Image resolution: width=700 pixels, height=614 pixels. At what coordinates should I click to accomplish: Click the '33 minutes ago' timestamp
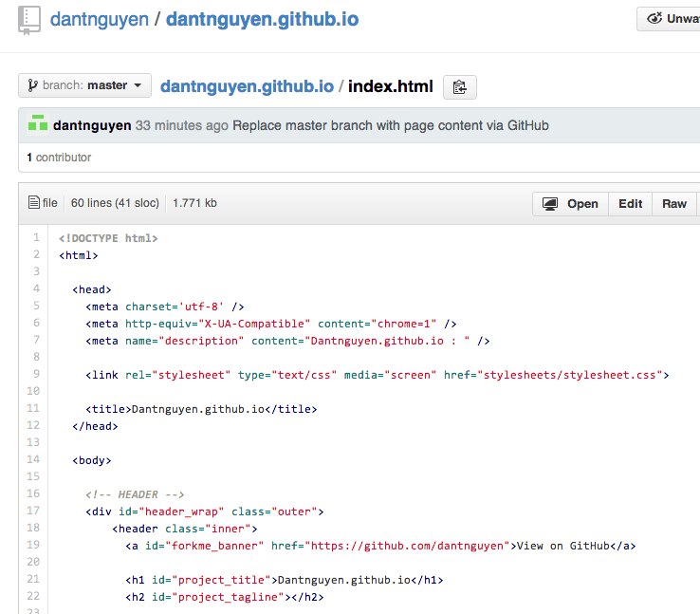[182, 125]
